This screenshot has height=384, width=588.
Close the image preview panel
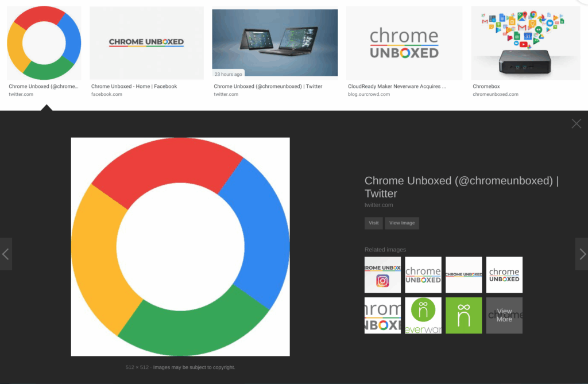click(577, 124)
